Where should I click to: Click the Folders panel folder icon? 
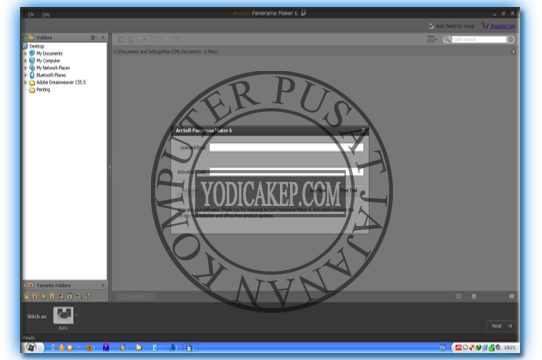pos(31,37)
